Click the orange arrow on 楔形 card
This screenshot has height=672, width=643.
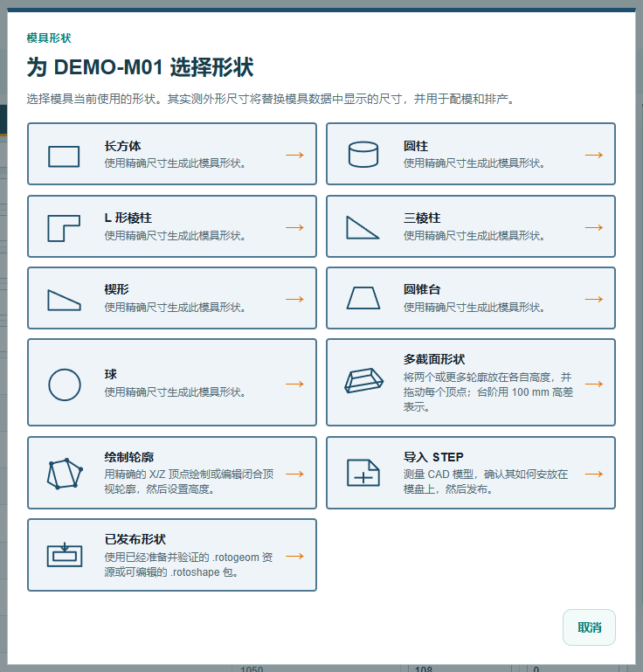294,299
